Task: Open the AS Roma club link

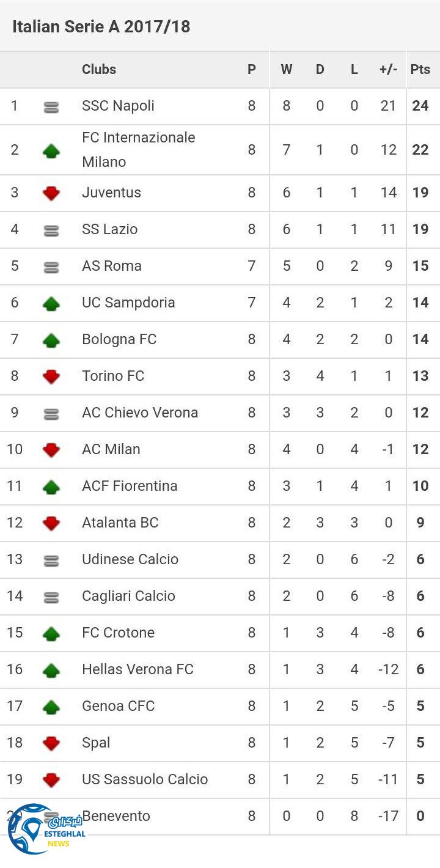Action: (112, 266)
